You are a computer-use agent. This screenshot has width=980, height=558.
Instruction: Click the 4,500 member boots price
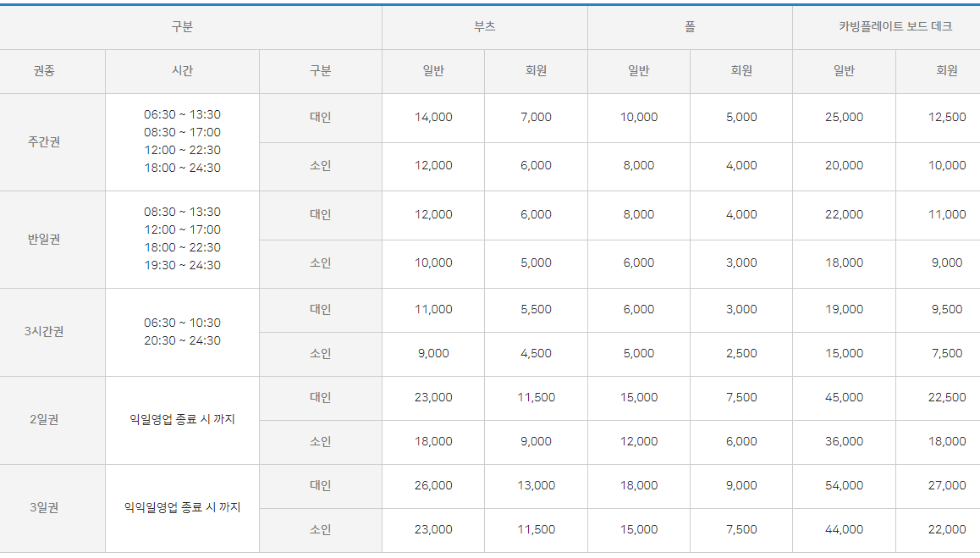point(537,354)
